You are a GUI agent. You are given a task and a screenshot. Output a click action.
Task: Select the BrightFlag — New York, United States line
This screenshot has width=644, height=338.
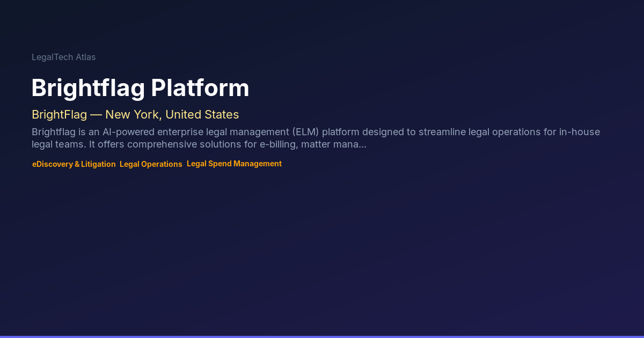[x=135, y=114]
